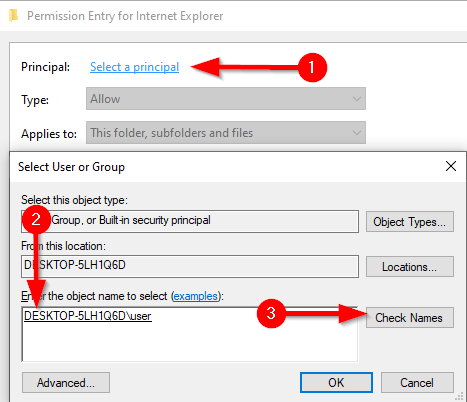Click the red number 3 annotation circle
The height and width of the screenshot is (402, 467).
click(x=271, y=313)
